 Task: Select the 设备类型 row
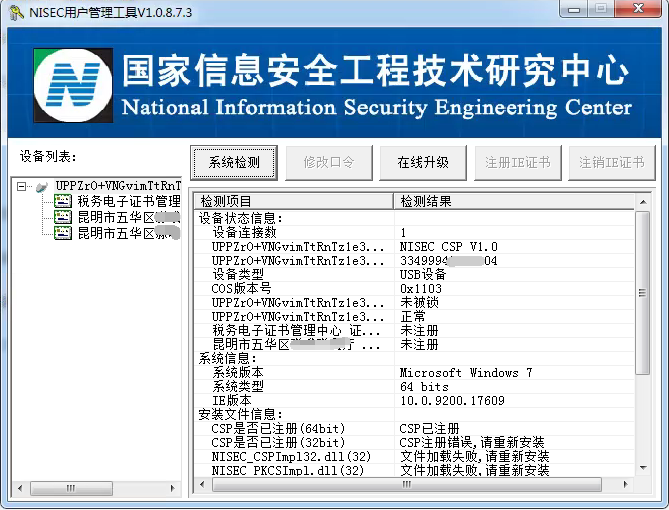(414, 274)
